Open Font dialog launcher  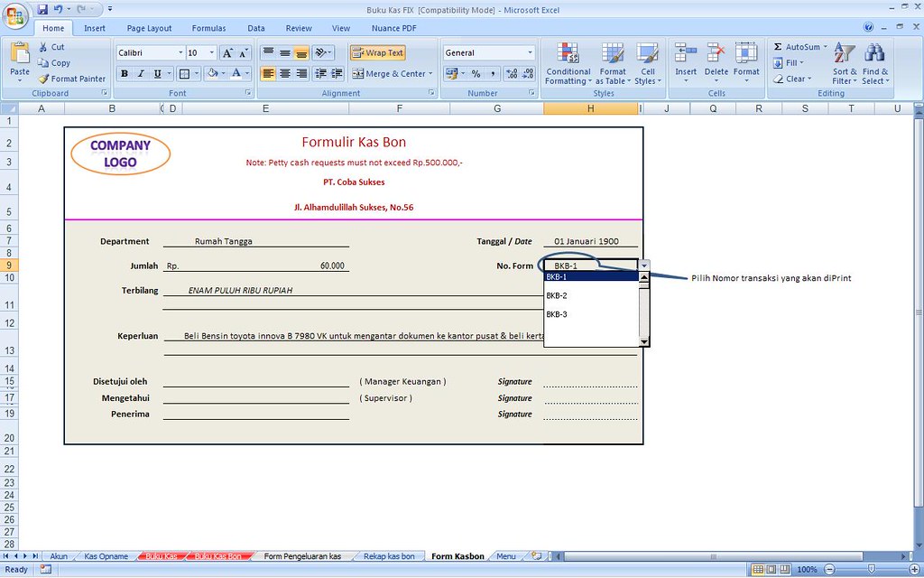point(248,93)
